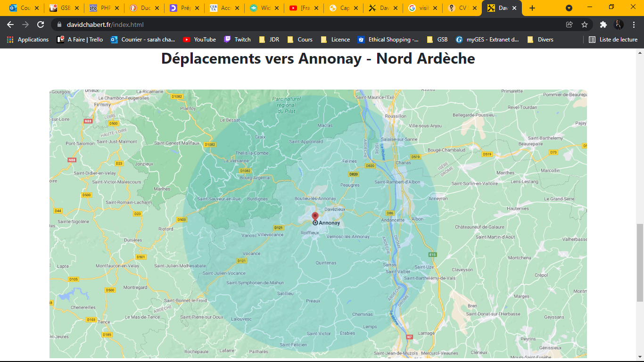Open the Liste de lecture reading list
This screenshot has height=362, width=644.
[613, 40]
